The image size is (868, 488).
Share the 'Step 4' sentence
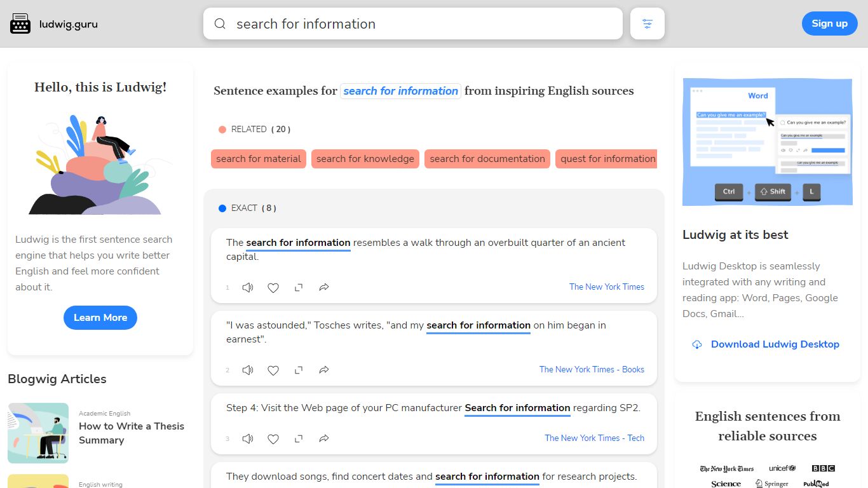tap(324, 439)
